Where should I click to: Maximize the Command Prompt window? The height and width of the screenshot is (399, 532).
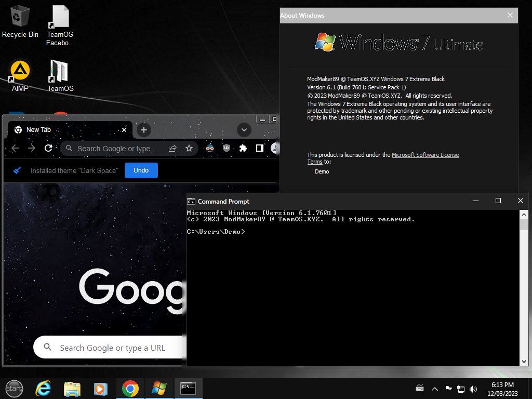pos(498,201)
